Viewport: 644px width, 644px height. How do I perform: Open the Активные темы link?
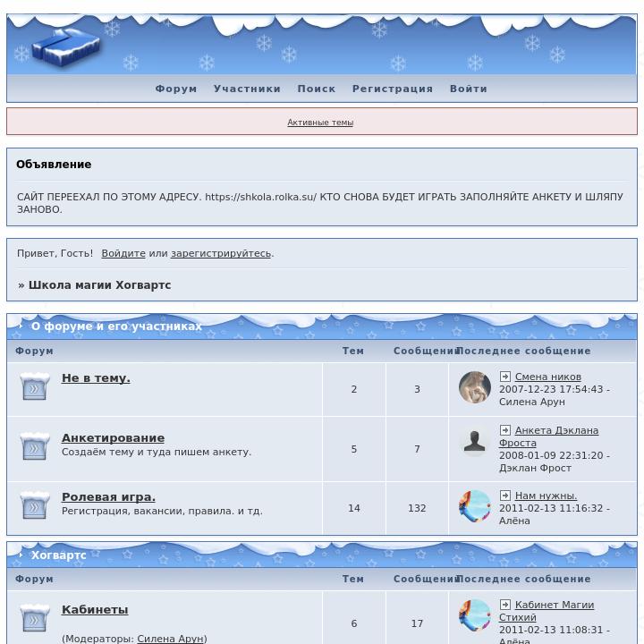(x=320, y=123)
